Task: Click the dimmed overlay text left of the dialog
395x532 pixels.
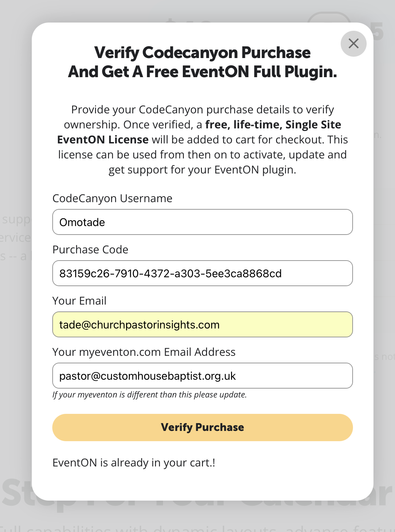Action: [16, 237]
